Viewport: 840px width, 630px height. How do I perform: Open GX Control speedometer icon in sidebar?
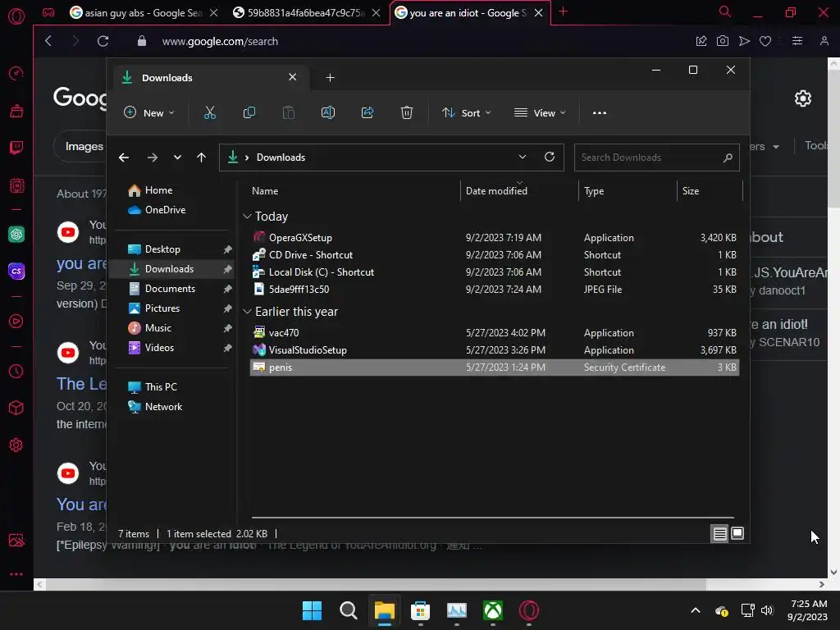pyautogui.click(x=16, y=73)
